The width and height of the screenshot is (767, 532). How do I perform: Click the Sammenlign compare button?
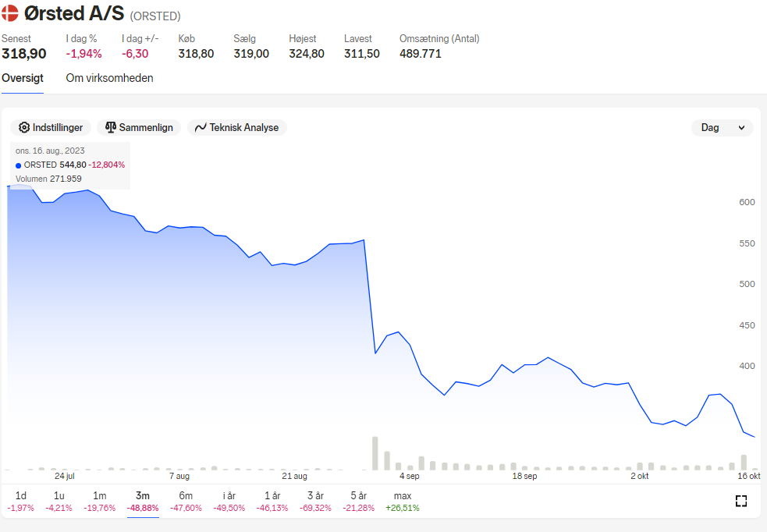coord(139,128)
